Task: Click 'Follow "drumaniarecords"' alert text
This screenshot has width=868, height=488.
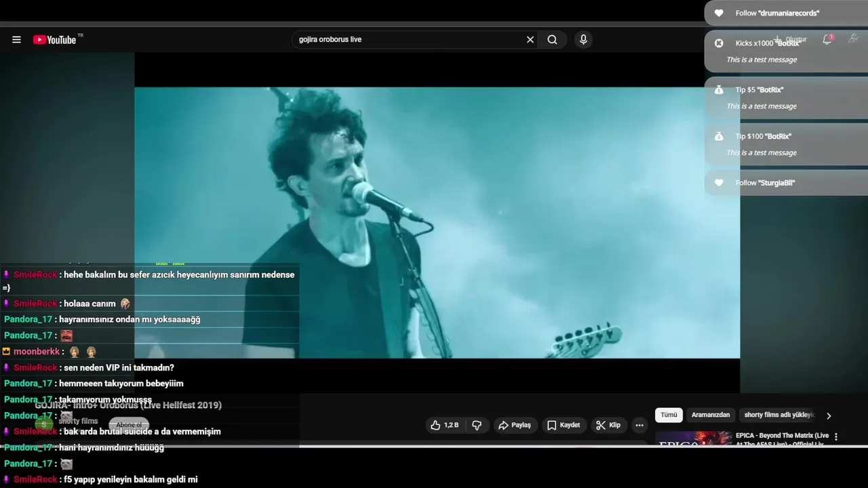Action: [x=777, y=13]
